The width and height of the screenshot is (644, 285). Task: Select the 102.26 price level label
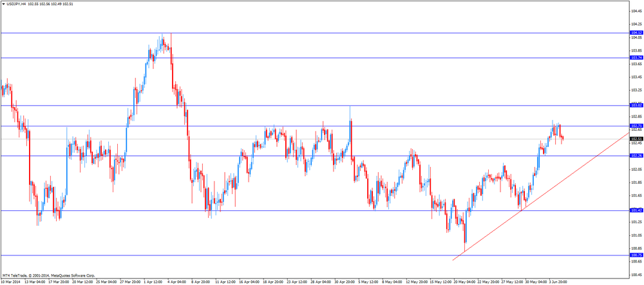point(636,156)
